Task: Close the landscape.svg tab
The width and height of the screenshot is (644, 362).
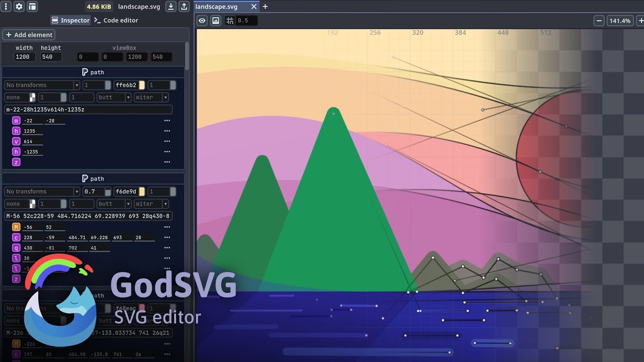Action: tap(254, 7)
